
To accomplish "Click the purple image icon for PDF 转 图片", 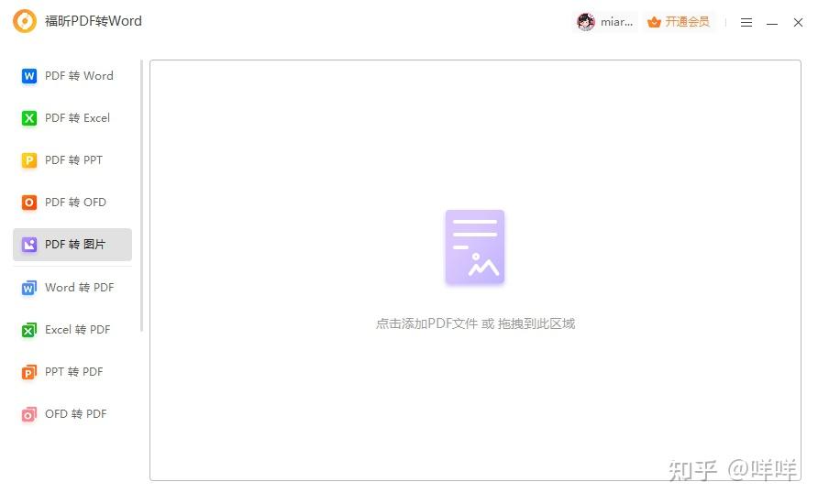I will (29, 245).
